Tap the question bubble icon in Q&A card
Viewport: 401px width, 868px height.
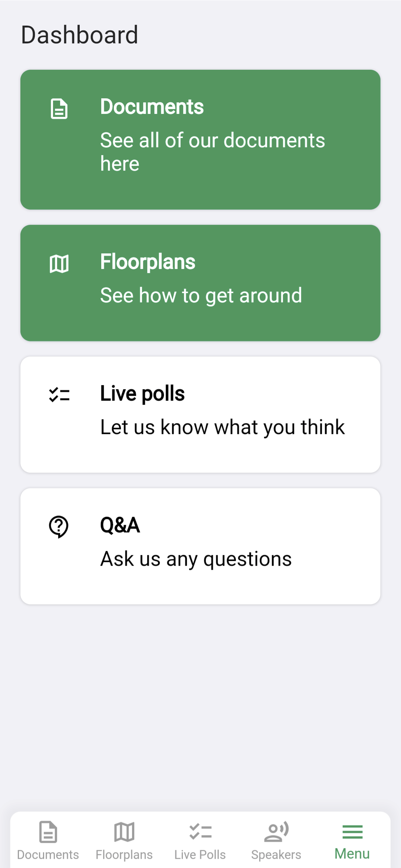click(x=59, y=527)
